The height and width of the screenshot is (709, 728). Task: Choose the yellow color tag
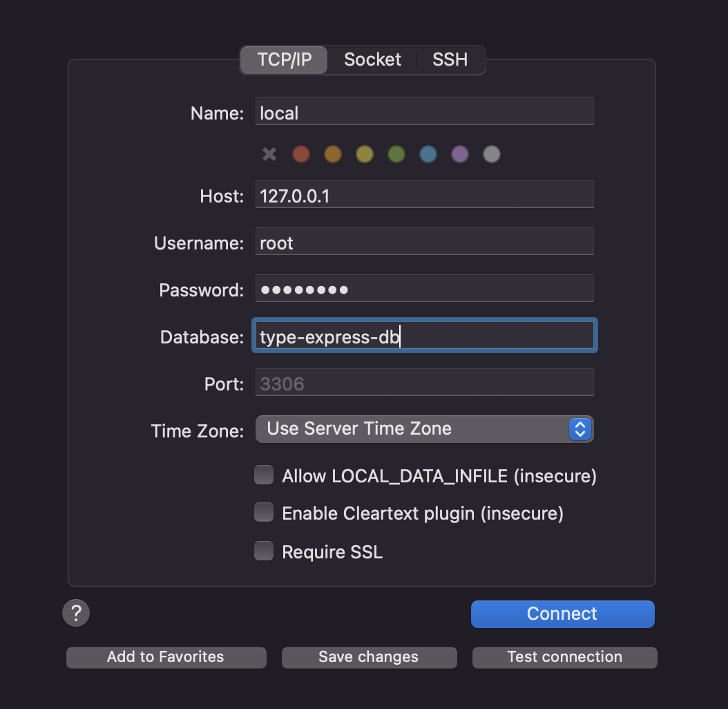tap(365, 154)
